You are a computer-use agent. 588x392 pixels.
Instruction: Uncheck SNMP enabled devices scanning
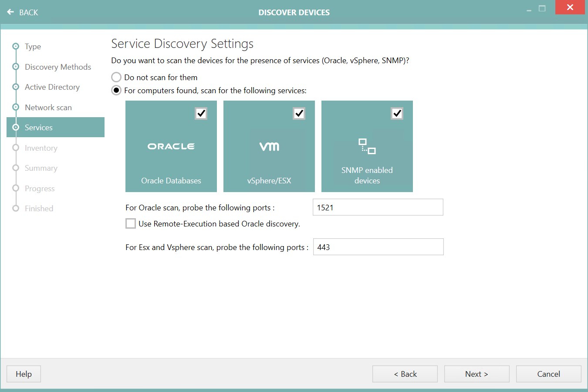[397, 113]
